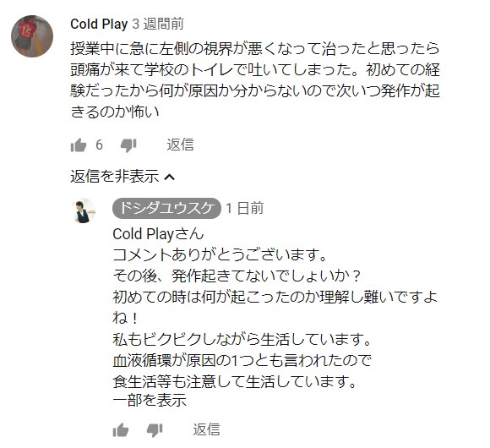Click the like count 6
Image resolution: width=490 pixels, height=448 pixels.
click(99, 145)
